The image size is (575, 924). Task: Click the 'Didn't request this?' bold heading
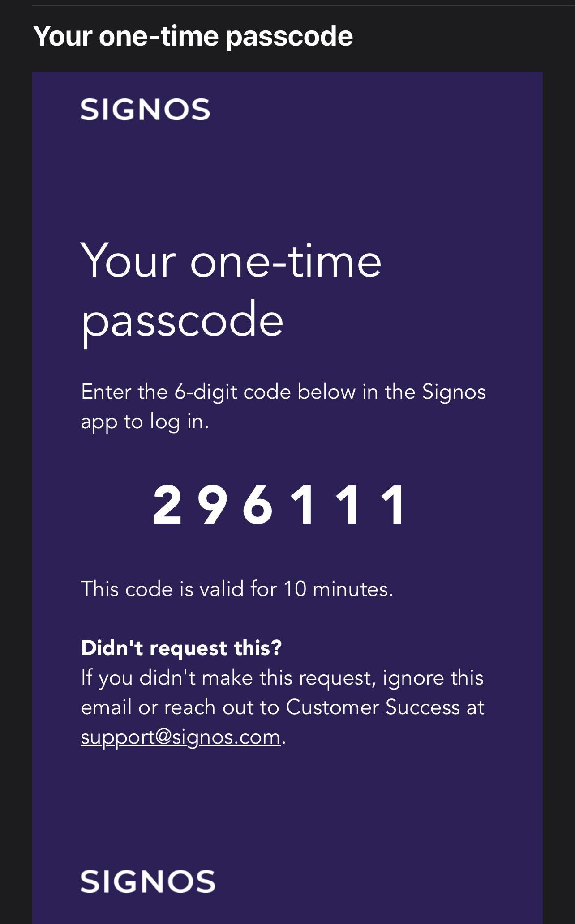click(x=181, y=647)
